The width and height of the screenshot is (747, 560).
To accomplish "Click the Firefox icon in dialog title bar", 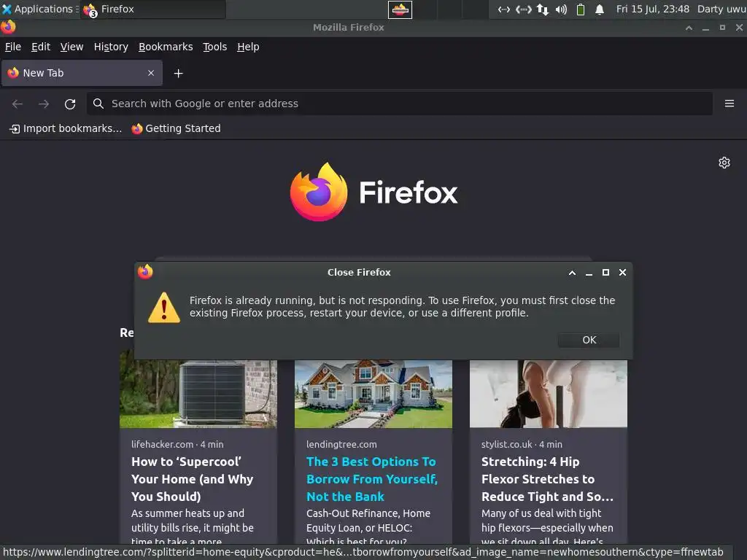I will [145, 272].
